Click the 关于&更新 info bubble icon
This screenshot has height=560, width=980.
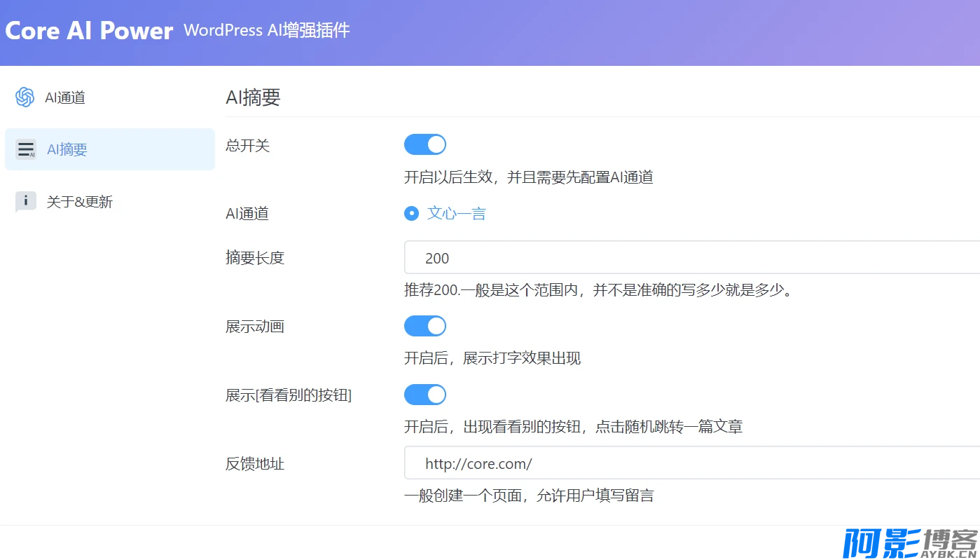[x=25, y=202]
